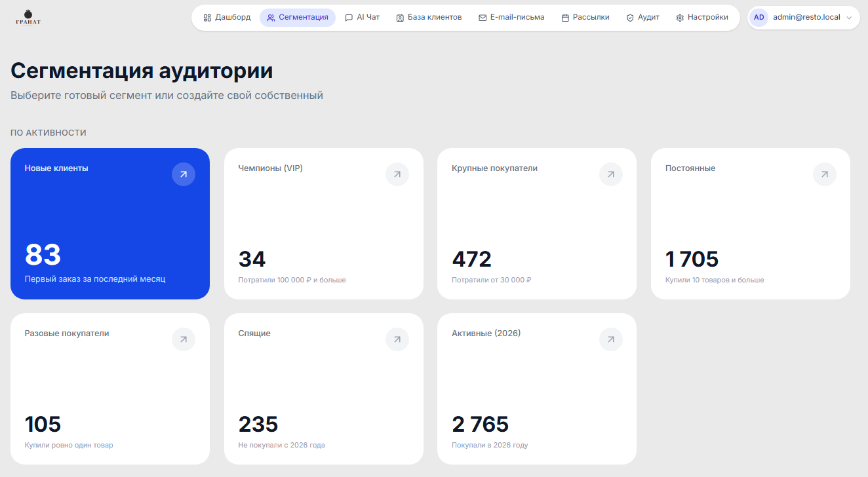
Task: Click the 235 count value
Action: point(258,425)
